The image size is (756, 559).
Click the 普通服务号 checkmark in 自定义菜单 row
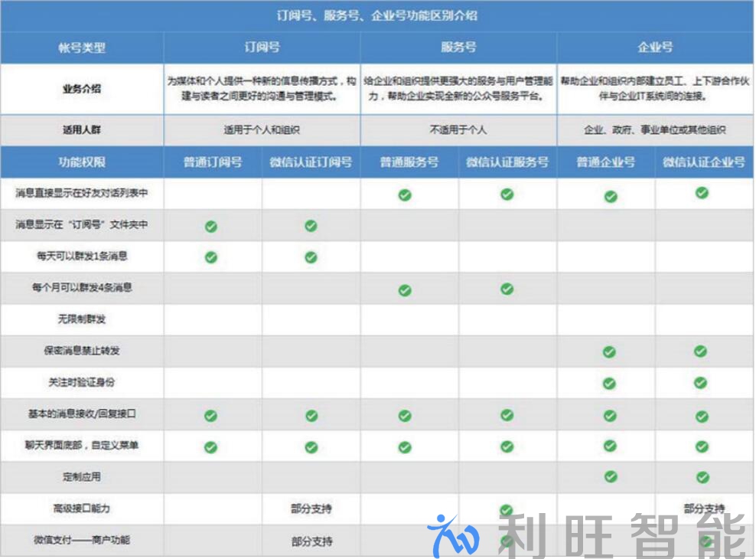405,447
